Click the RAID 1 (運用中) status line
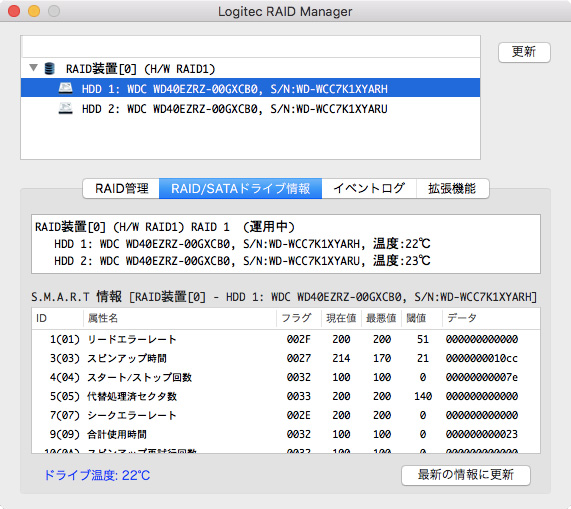Viewport: 571px width, 509px height. click(165, 227)
